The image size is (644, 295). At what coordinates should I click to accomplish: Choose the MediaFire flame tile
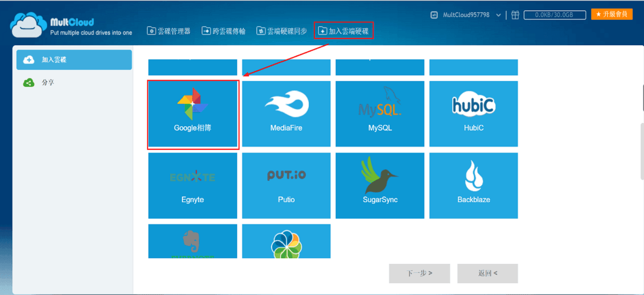pos(286,114)
